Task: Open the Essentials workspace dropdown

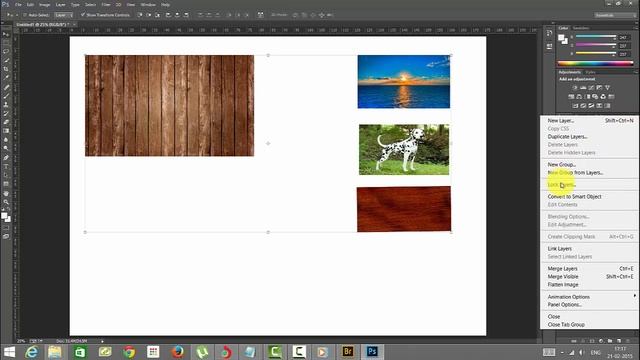Action: click(615, 15)
